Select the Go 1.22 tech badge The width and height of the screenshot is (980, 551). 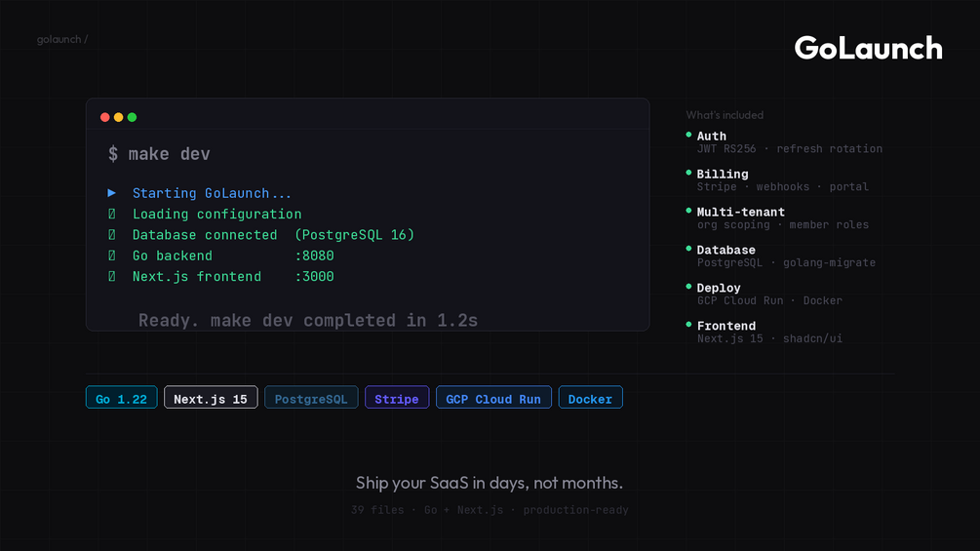pyautogui.click(x=121, y=398)
